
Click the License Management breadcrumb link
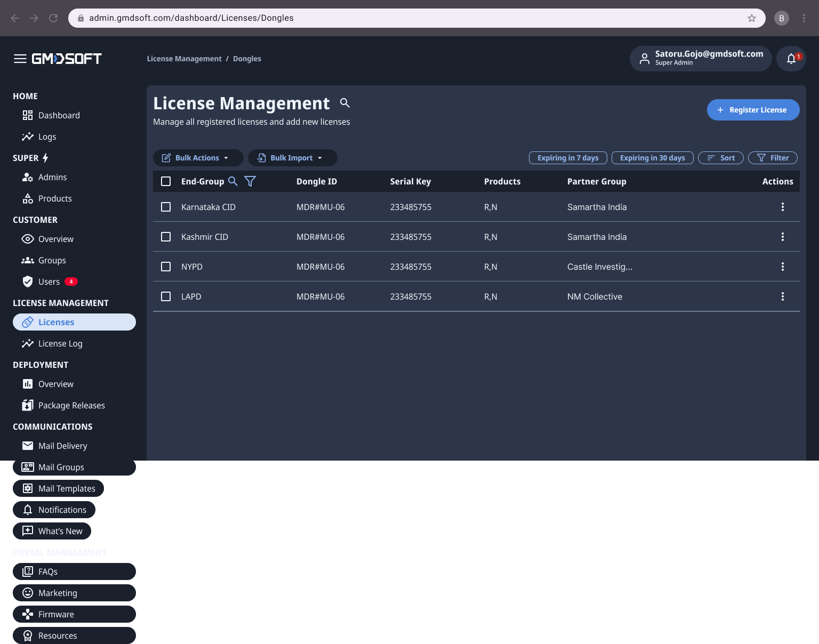tap(184, 59)
